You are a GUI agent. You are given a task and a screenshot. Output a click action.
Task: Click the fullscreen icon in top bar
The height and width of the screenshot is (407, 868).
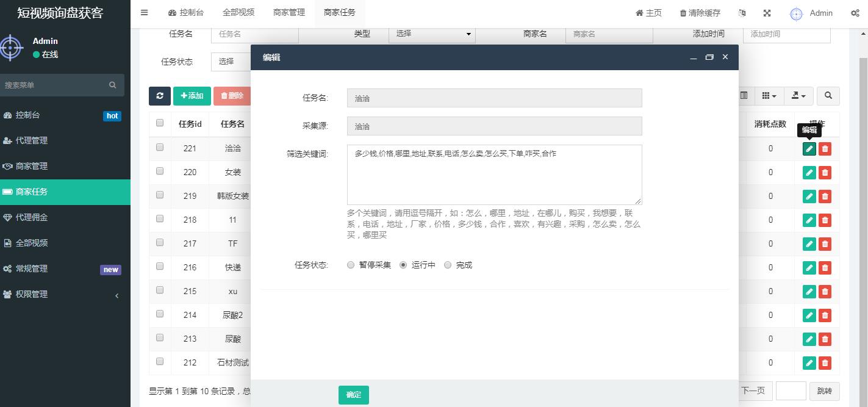pyautogui.click(x=767, y=13)
